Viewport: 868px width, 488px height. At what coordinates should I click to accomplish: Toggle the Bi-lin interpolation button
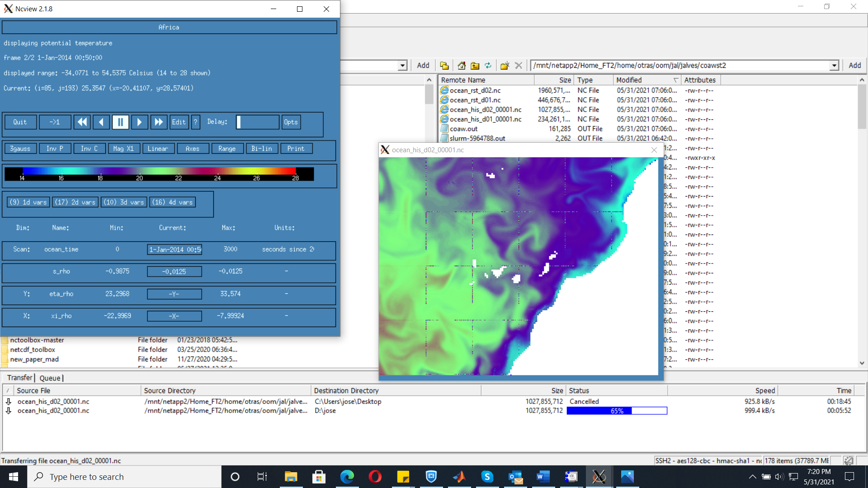[x=261, y=149]
